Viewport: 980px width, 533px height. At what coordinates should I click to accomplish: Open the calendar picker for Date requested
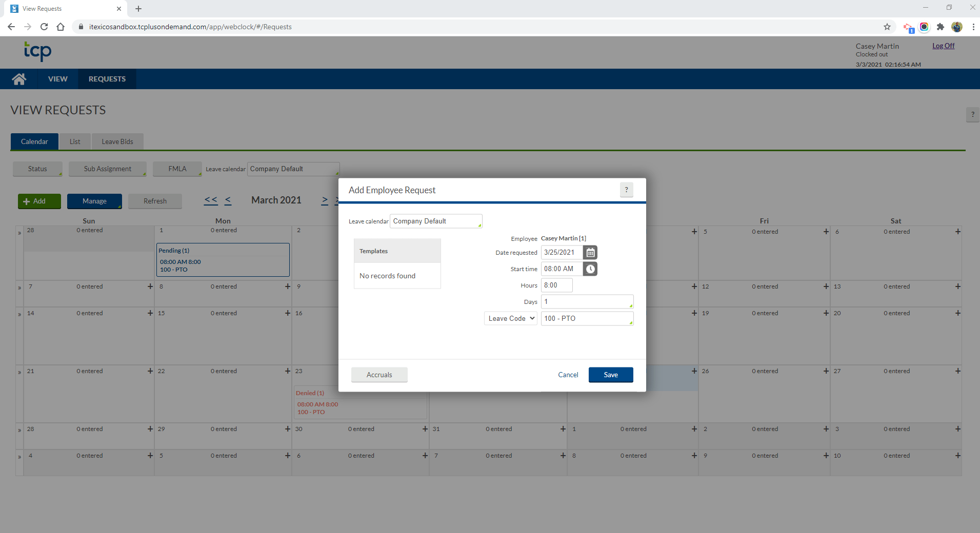590,252
